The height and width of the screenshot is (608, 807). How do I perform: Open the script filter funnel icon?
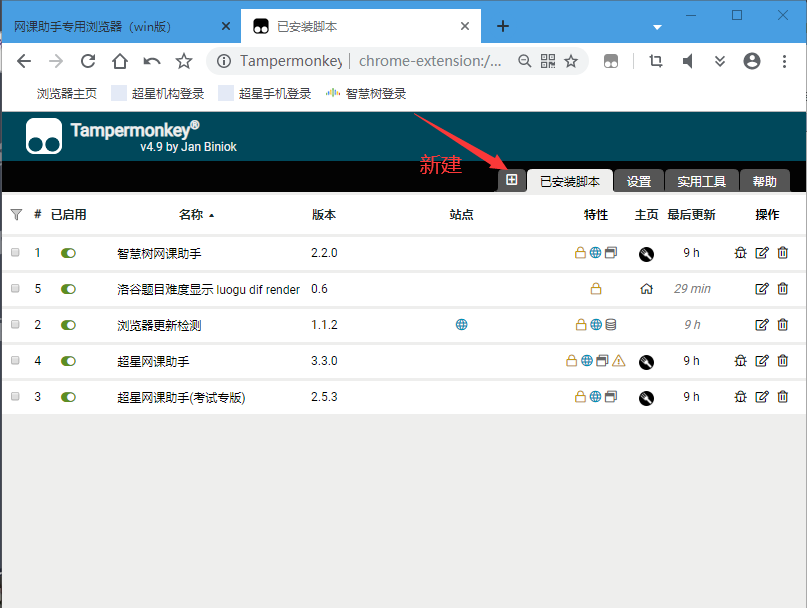pos(16,214)
